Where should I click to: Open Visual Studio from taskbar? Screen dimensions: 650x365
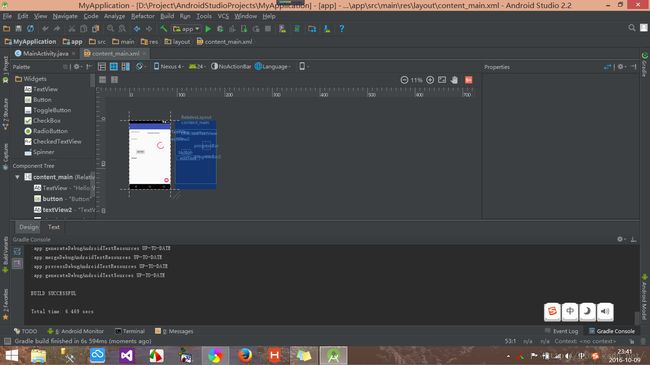pos(126,355)
